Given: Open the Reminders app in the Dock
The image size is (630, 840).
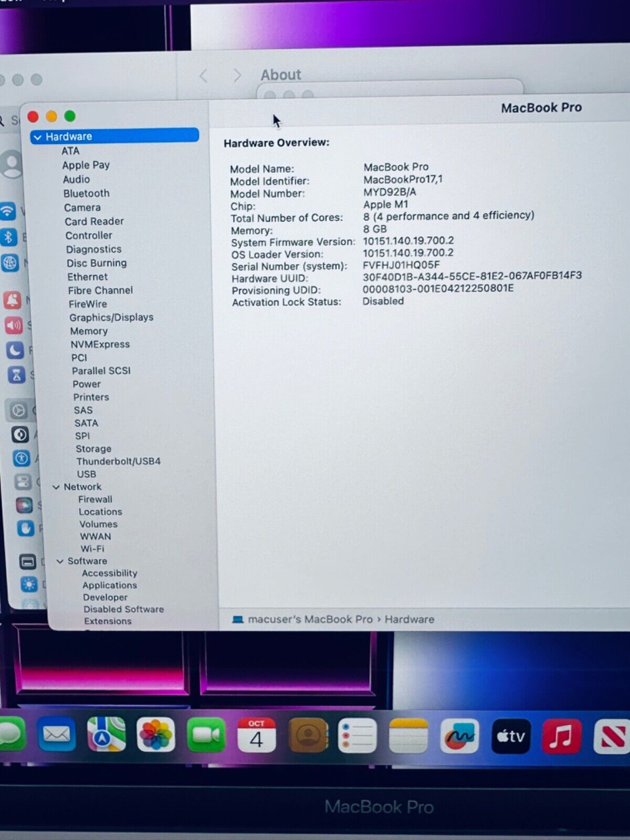Looking at the screenshot, I should pyautogui.click(x=357, y=736).
